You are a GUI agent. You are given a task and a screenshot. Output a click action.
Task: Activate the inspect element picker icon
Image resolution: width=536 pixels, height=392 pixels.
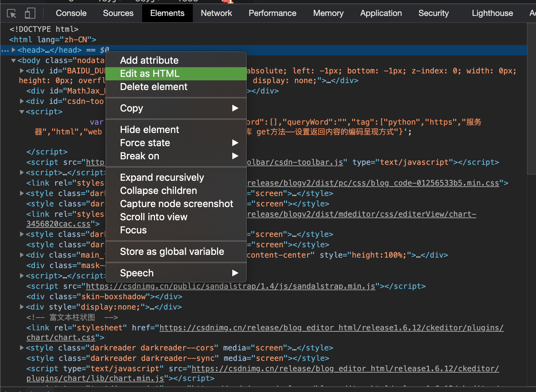pyautogui.click(x=11, y=14)
